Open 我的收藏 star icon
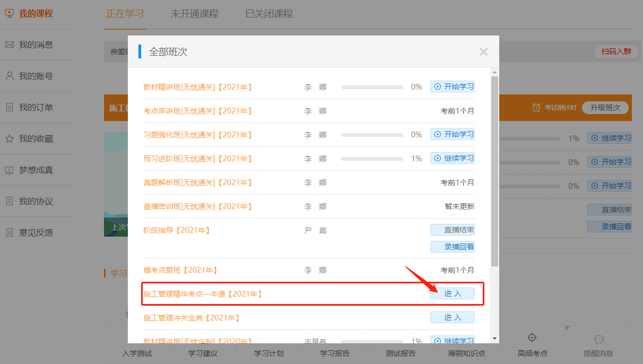 tap(10, 139)
